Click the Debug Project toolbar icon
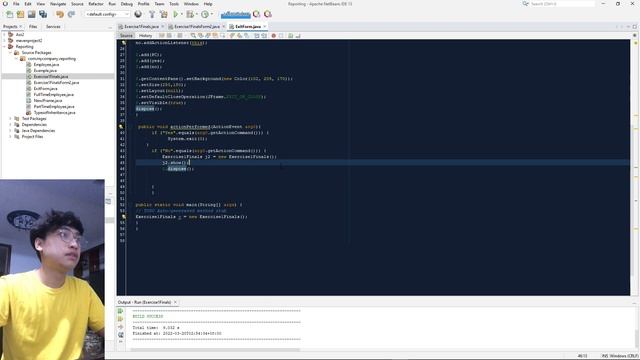This screenshot has width=640, height=360. [x=189, y=14]
